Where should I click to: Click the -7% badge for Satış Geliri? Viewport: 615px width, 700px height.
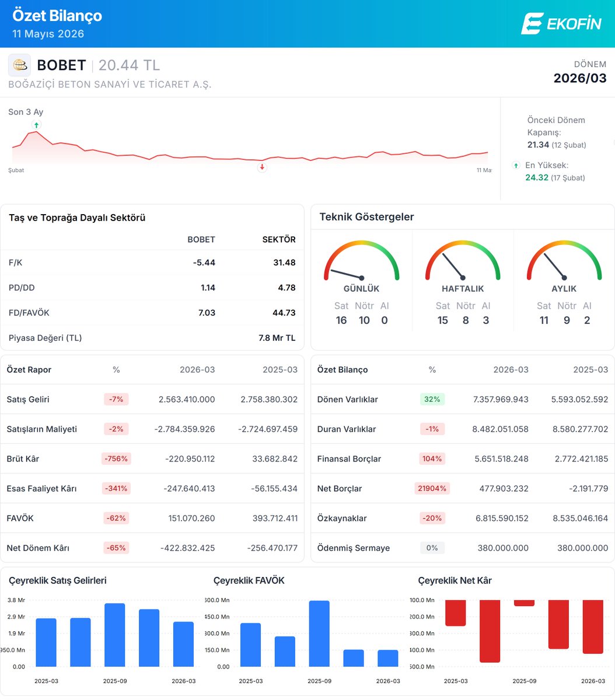coord(116,400)
